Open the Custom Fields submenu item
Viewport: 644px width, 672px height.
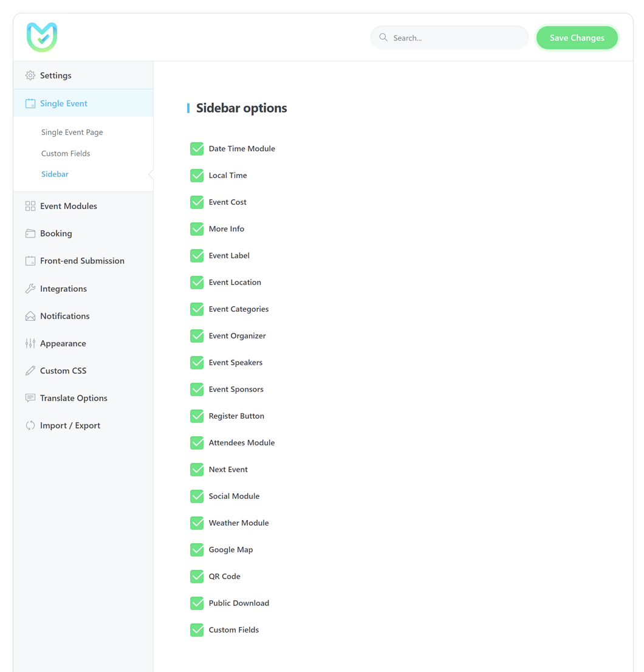(x=66, y=153)
